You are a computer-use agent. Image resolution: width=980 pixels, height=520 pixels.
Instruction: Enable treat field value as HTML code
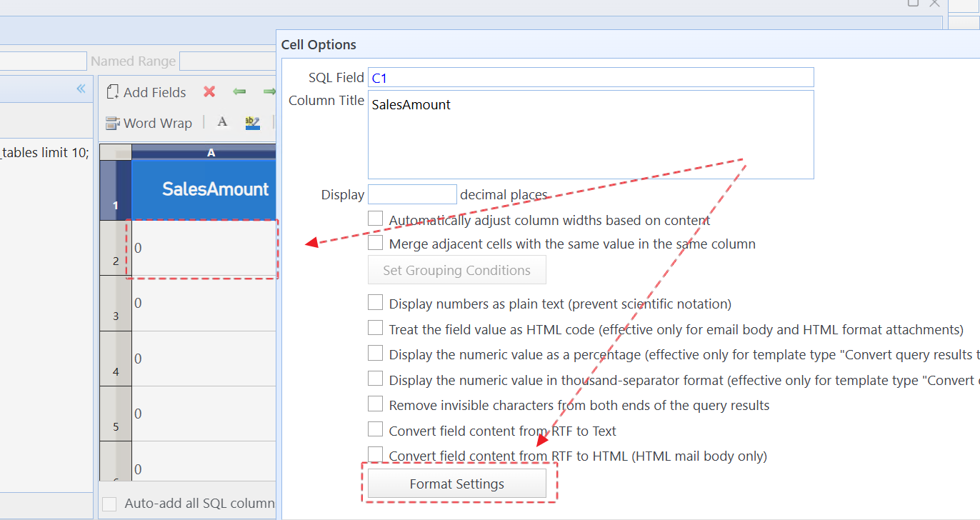(376, 328)
